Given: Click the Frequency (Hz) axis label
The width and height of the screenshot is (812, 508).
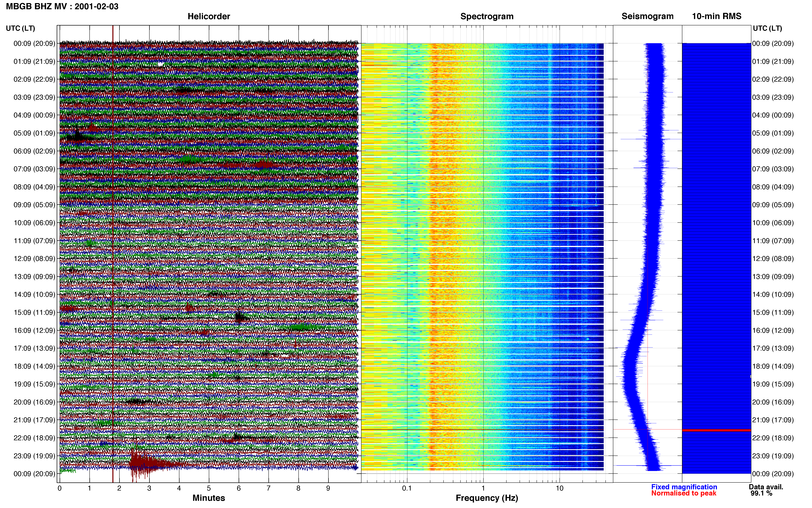Looking at the screenshot, I should tap(487, 498).
